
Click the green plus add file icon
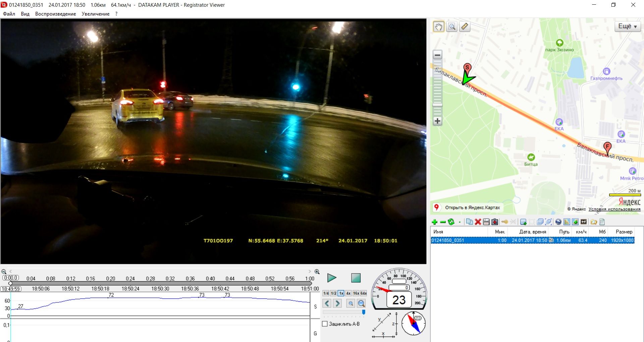(x=435, y=222)
